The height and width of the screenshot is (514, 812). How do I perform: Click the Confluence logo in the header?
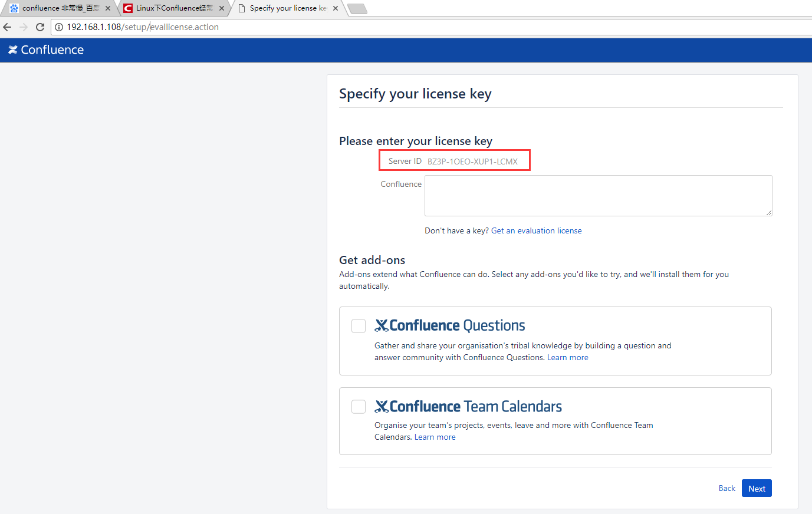tap(46, 50)
